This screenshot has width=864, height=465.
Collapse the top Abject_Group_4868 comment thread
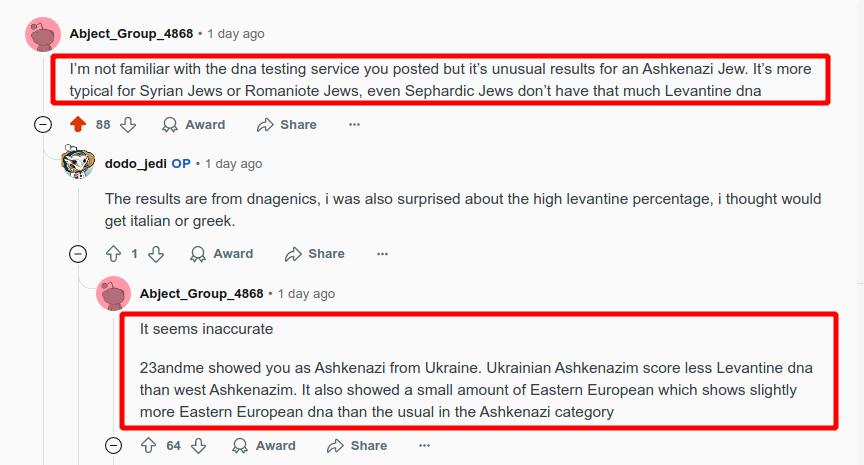tap(43, 125)
